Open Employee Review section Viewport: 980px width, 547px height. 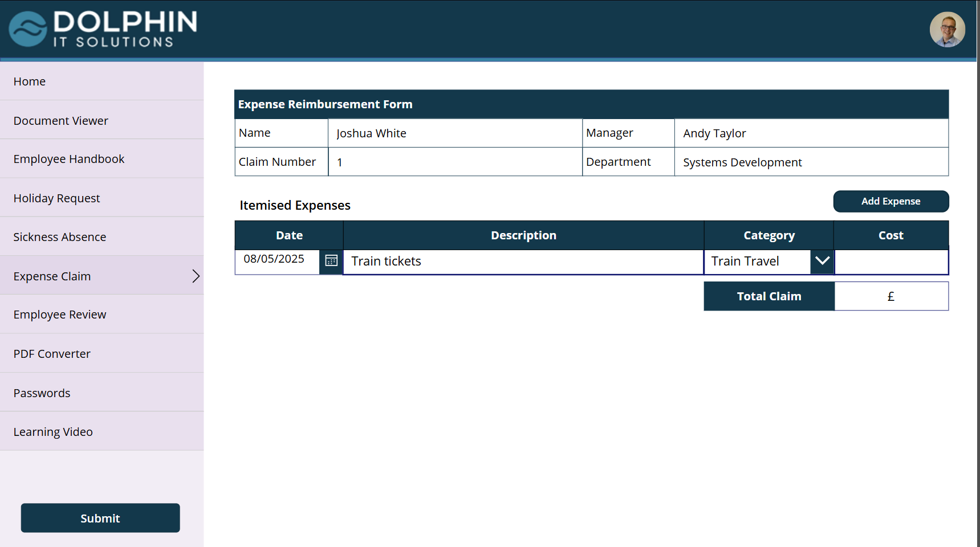[x=60, y=315]
